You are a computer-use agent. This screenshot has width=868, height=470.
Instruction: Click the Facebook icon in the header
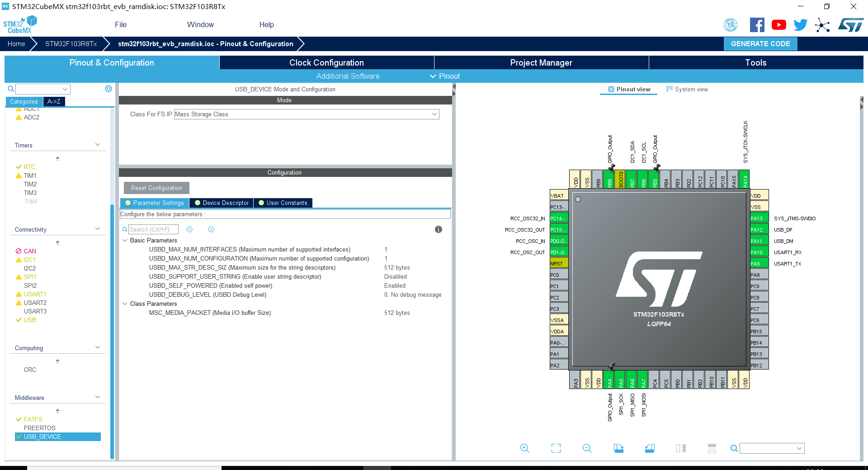tap(757, 25)
